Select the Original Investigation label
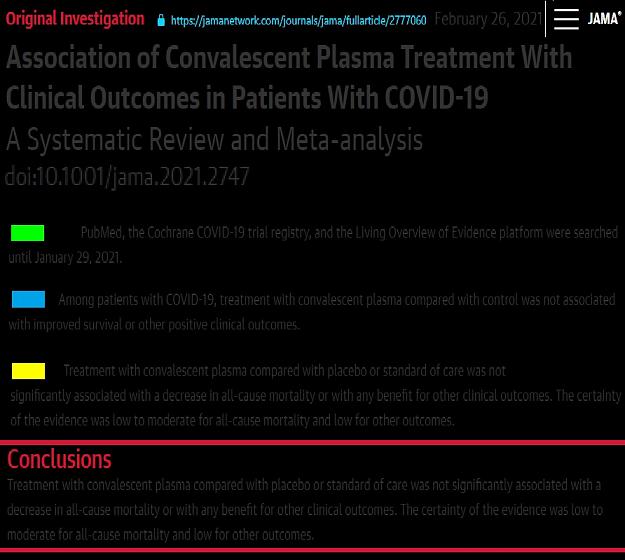625x560 pixels. pyautogui.click(x=75, y=19)
